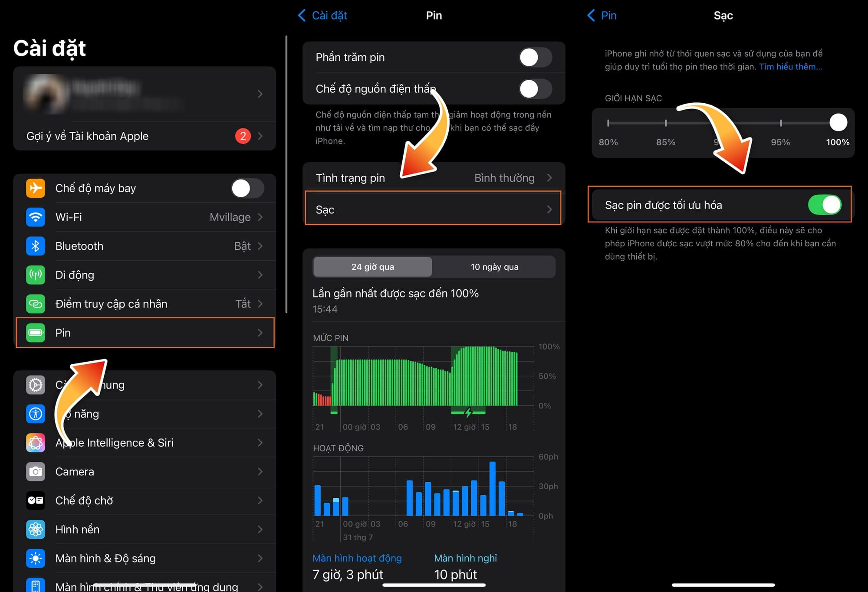Switch to 10 ngày qua tab

click(494, 267)
